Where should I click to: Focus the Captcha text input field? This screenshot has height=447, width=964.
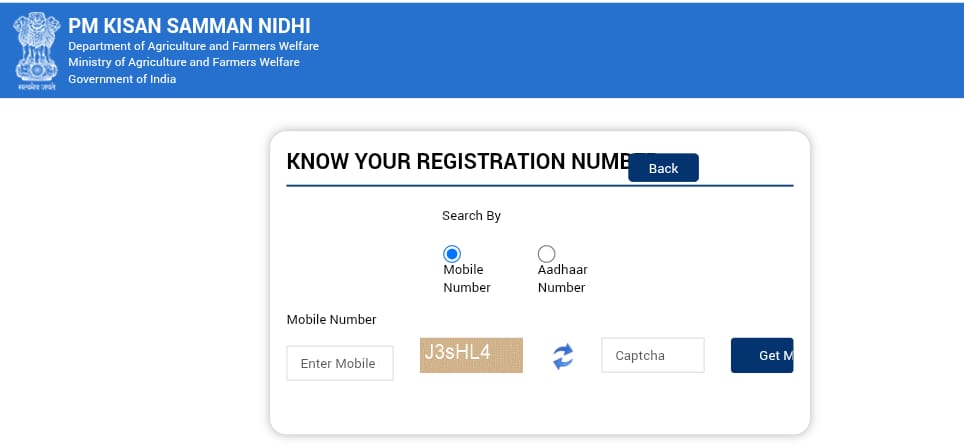[x=653, y=355]
